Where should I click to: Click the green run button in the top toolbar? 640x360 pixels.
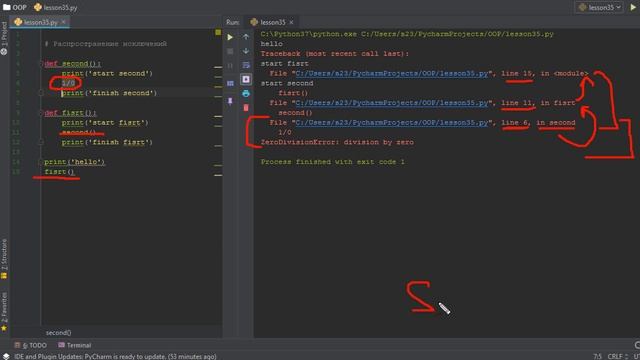pos(633,7)
